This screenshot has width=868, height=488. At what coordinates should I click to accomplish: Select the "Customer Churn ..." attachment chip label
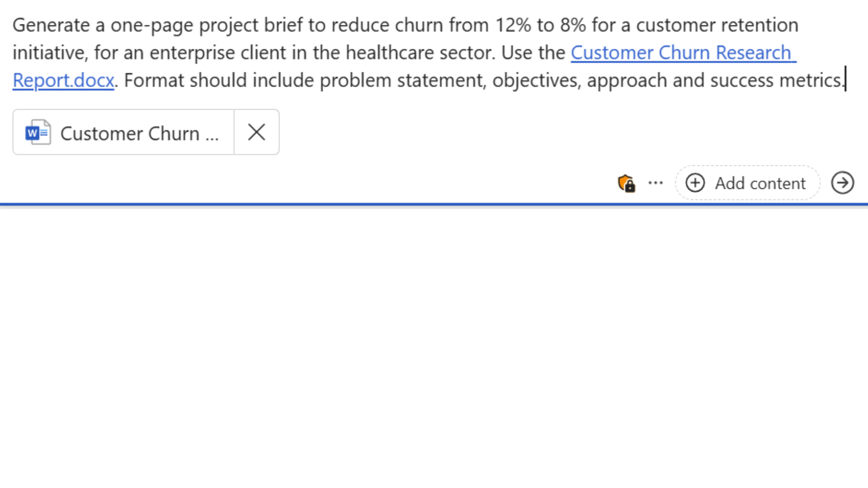139,133
